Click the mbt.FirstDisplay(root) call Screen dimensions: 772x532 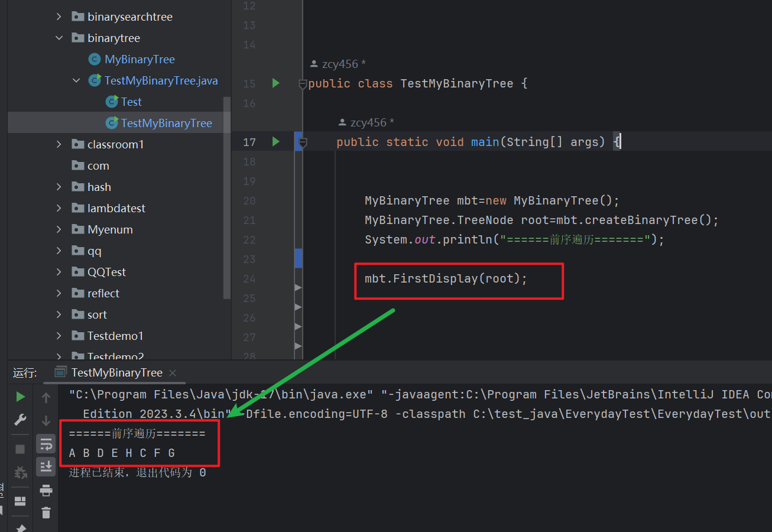tap(446, 278)
